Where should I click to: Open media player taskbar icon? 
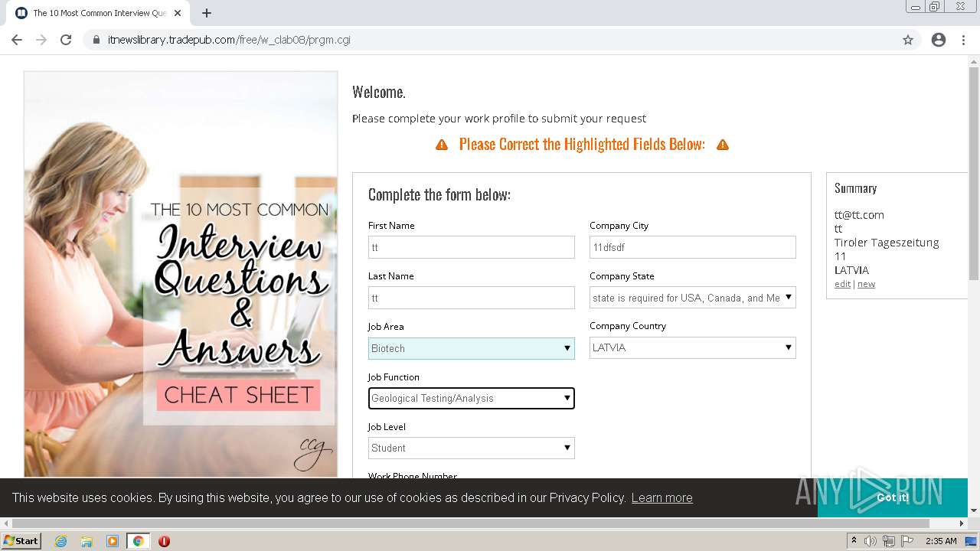click(x=113, y=541)
